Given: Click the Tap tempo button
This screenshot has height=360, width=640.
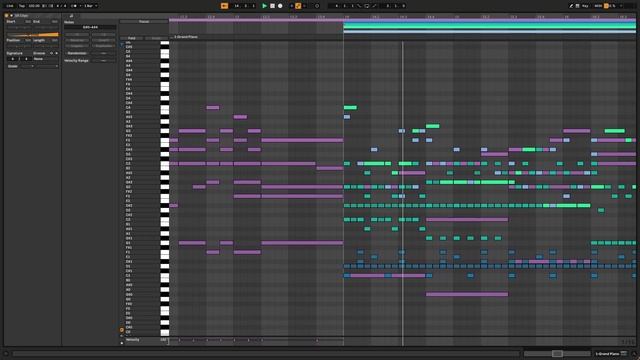Looking at the screenshot, I should point(22,6).
